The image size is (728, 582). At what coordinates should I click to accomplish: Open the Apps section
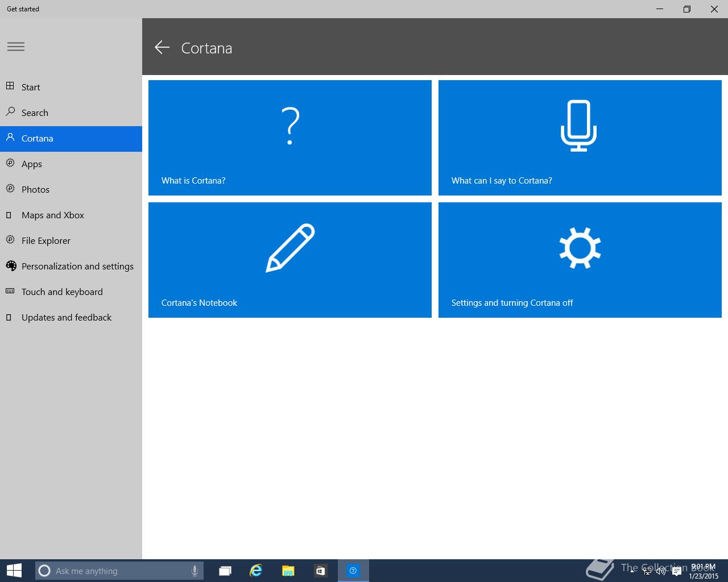tap(32, 164)
